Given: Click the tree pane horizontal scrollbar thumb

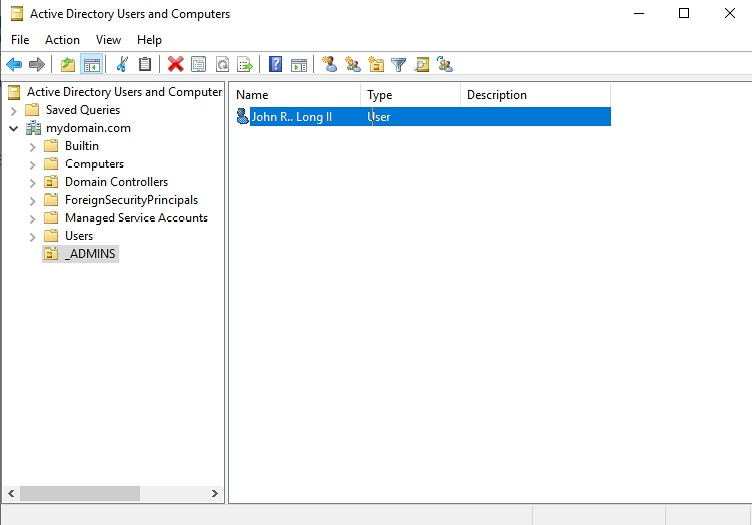Looking at the screenshot, I should [80, 493].
